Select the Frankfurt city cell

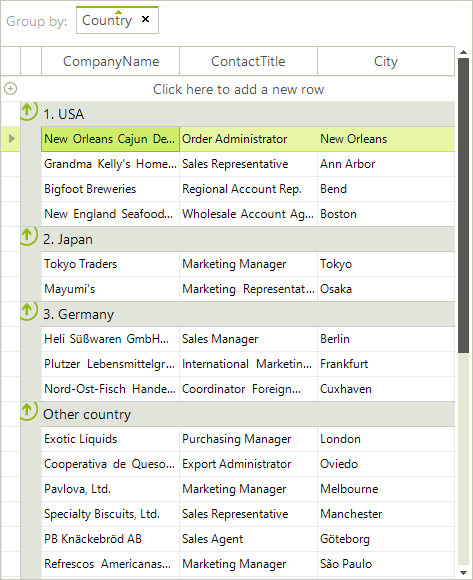(386, 364)
